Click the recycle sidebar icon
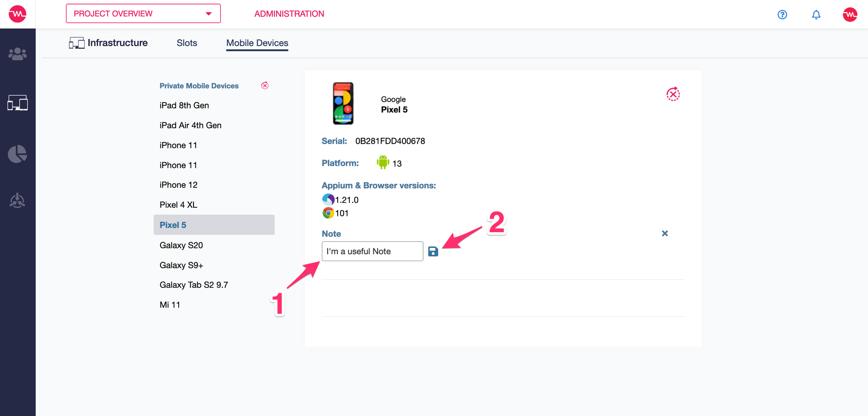Image resolution: width=868 pixels, height=416 pixels. coord(18,201)
